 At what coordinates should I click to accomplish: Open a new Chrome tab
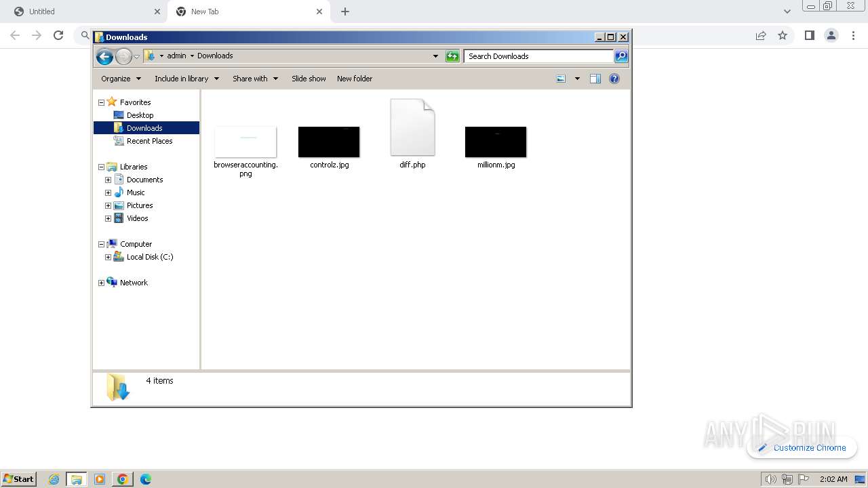click(x=345, y=12)
